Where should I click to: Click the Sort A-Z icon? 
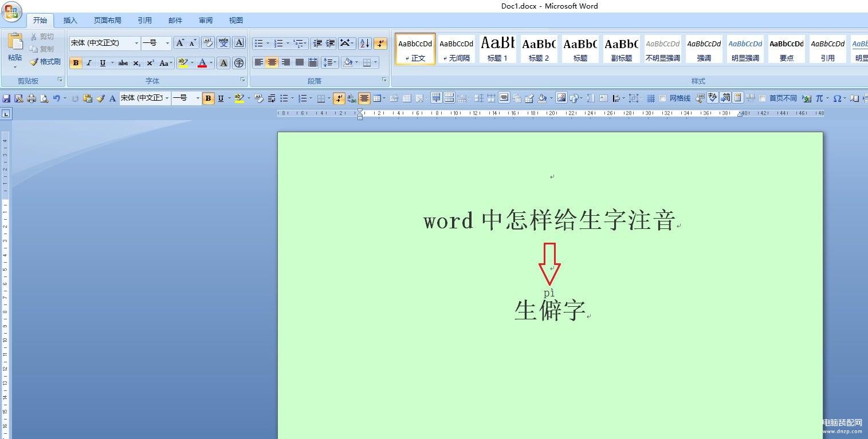coord(364,43)
